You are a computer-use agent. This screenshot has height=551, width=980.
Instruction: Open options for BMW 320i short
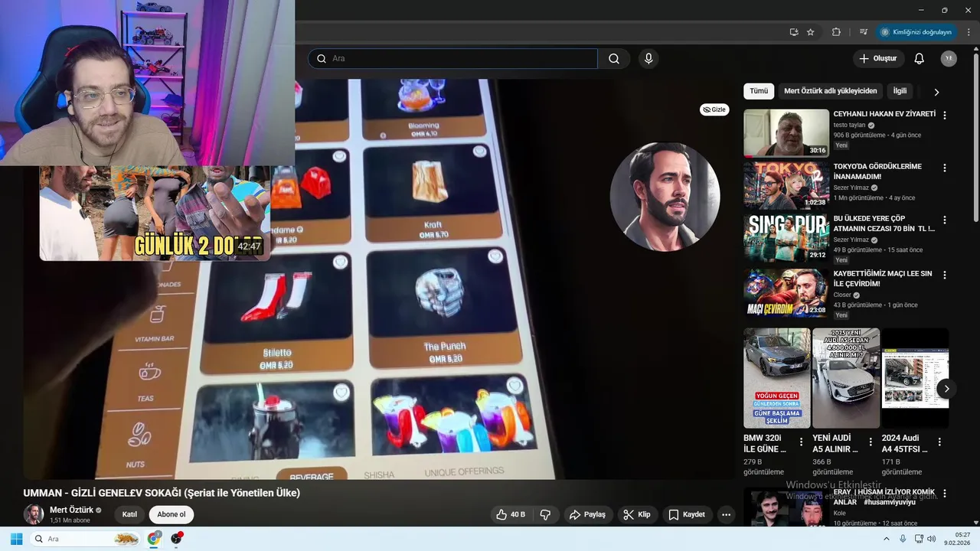(802, 442)
